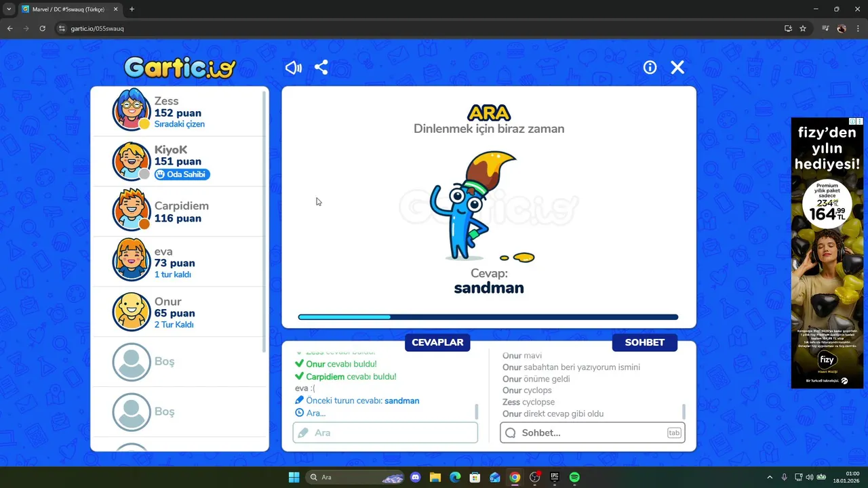868x488 pixels.
Task: Open a new browser tab
Action: [132, 9]
